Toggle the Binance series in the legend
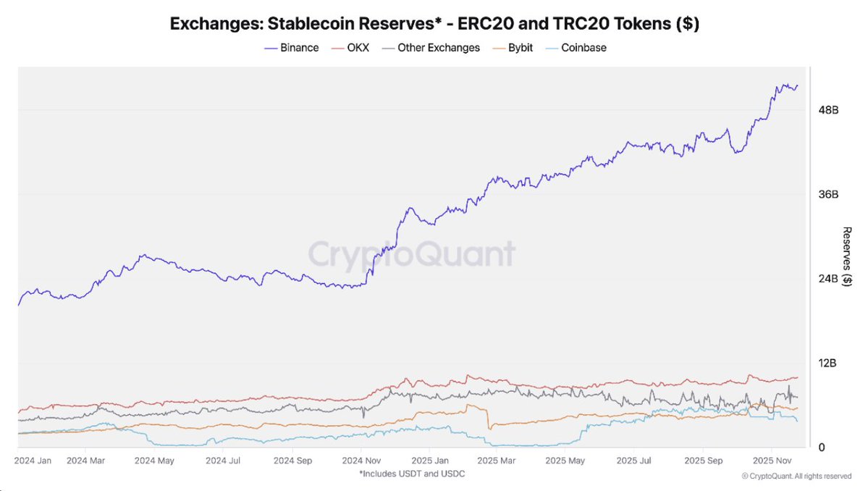 coord(299,48)
